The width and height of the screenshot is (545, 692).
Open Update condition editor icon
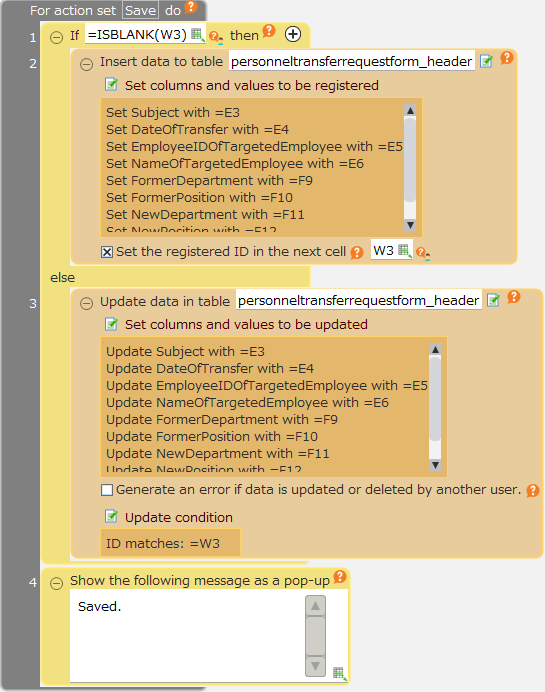(111, 516)
